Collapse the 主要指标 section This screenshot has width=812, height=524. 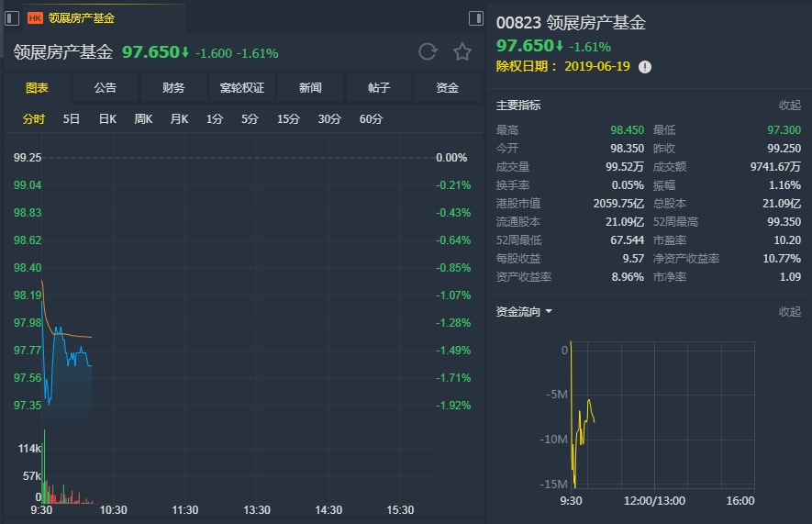(790, 106)
